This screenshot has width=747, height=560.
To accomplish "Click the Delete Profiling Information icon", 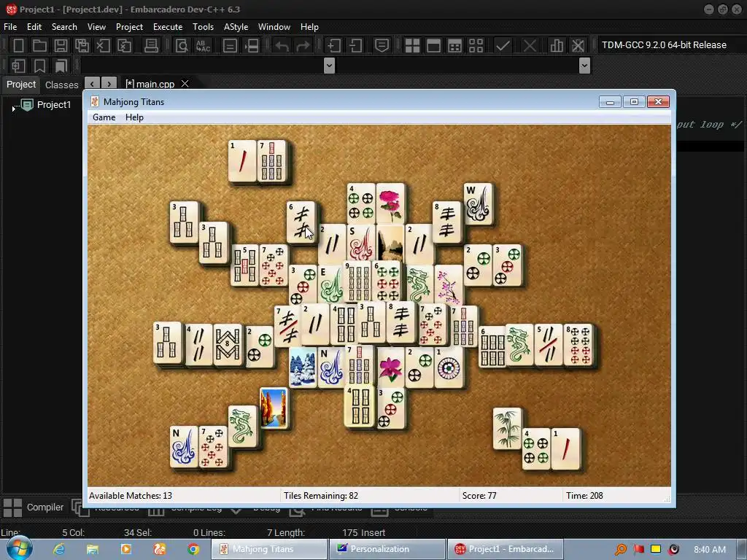I will click(578, 45).
